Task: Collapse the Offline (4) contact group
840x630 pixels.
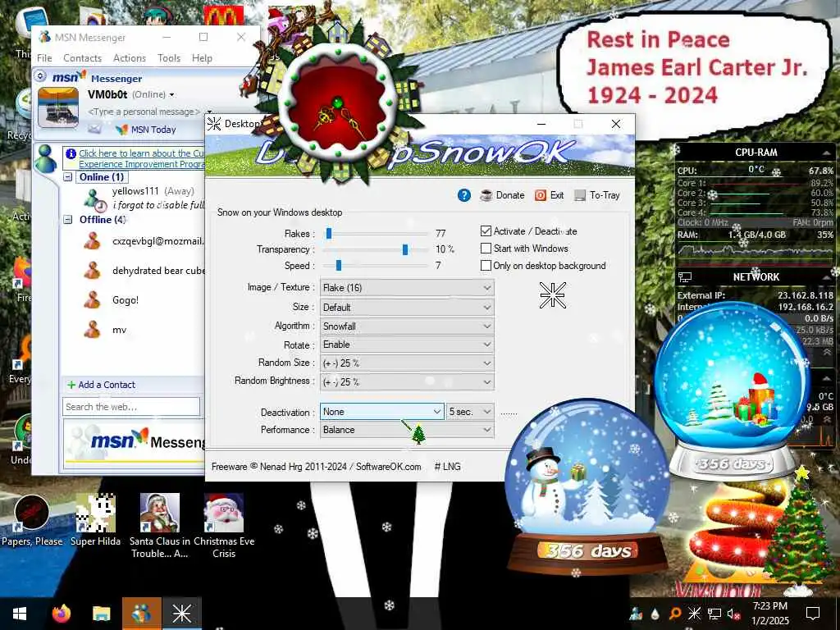Action: pos(68,219)
